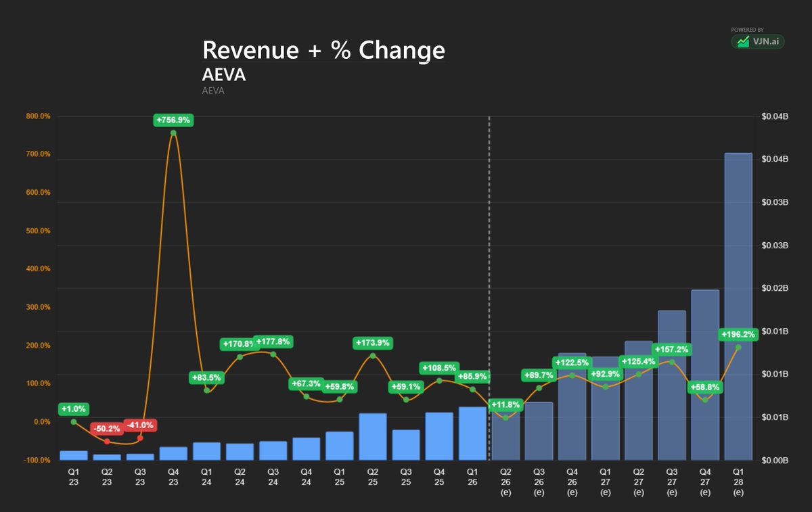Image resolution: width=812 pixels, height=512 pixels.
Task: Click the VJN.ai logo badge
Action: [x=758, y=42]
